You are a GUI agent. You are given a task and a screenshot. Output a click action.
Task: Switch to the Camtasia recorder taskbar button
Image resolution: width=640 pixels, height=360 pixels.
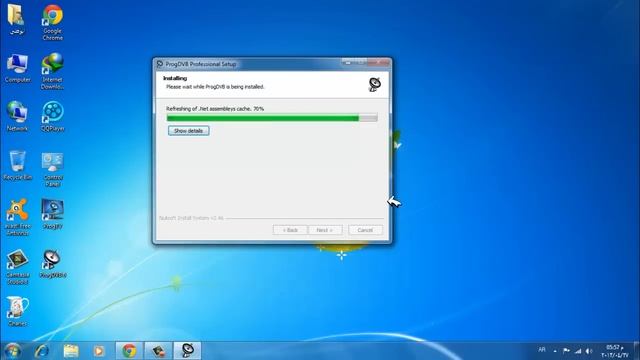pos(158,351)
